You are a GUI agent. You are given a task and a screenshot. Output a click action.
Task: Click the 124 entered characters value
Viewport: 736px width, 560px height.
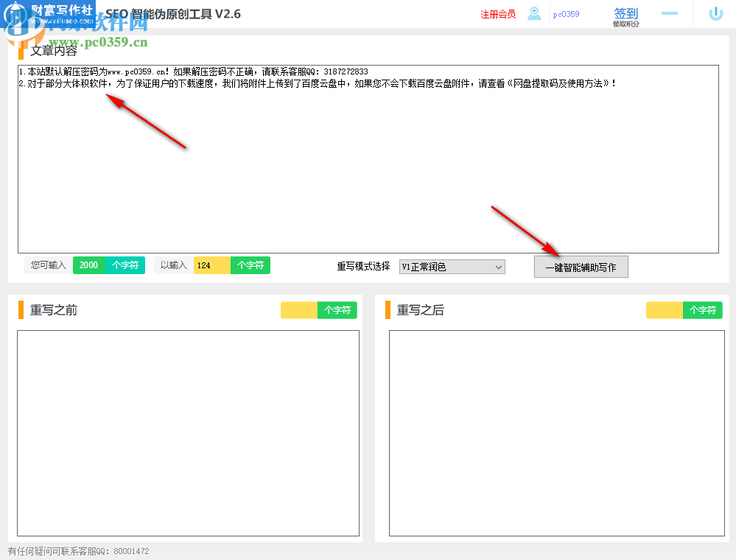pos(211,265)
